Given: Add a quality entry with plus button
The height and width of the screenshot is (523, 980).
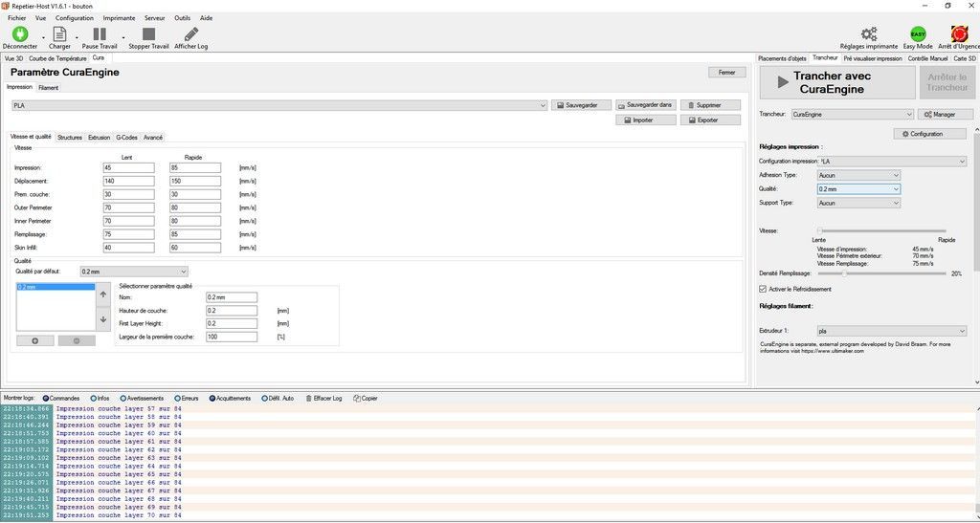Looking at the screenshot, I should (35, 340).
